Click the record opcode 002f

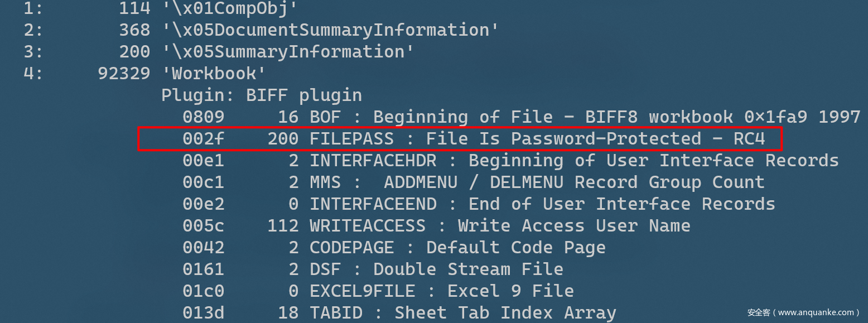pyautogui.click(x=203, y=139)
